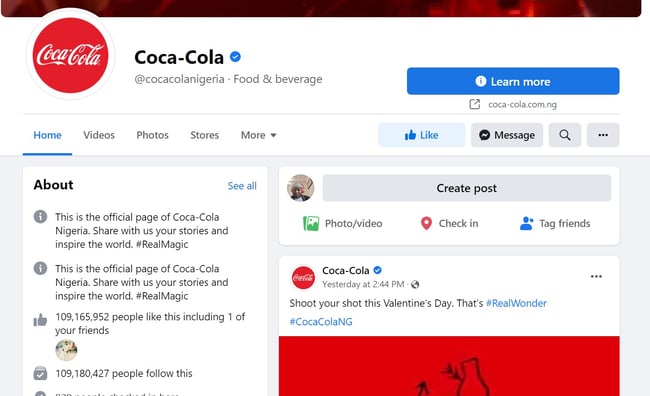Click the Create post field
The height and width of the screenshot is (396, 650).
click(x=466, y=188)
